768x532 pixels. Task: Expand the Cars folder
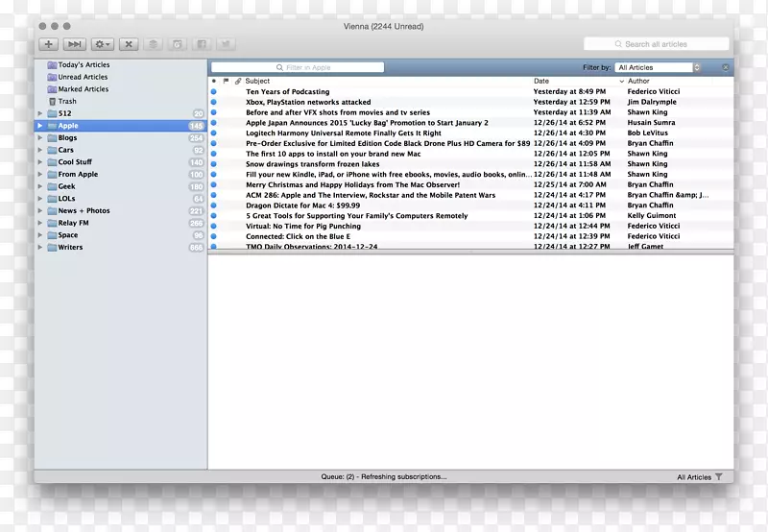tap(40, 150)
